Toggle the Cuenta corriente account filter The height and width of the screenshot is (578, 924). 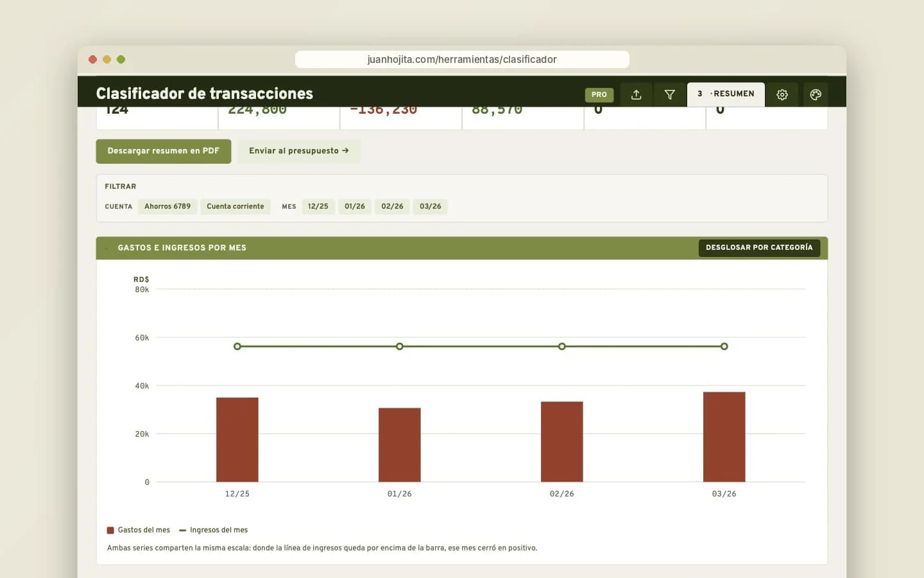pyautogui.click(x=235, y=207)
